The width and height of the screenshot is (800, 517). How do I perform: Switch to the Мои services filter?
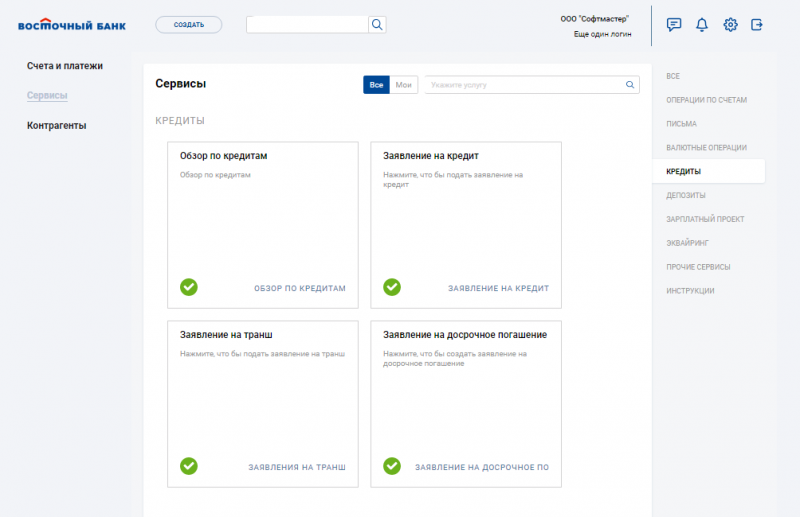(404, 85)
